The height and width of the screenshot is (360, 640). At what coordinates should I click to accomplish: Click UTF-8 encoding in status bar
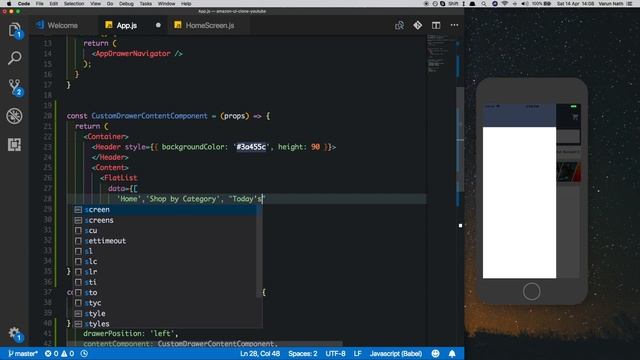(335, 353)
